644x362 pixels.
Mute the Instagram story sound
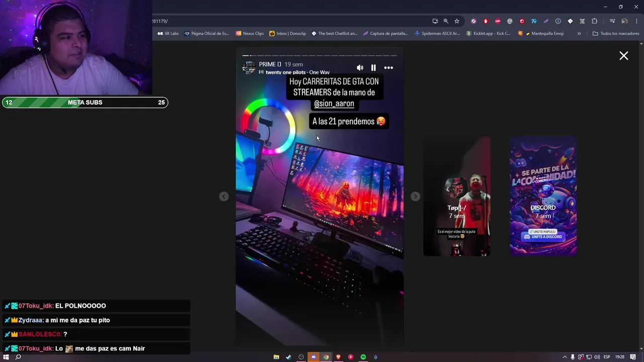click(360, 68)
